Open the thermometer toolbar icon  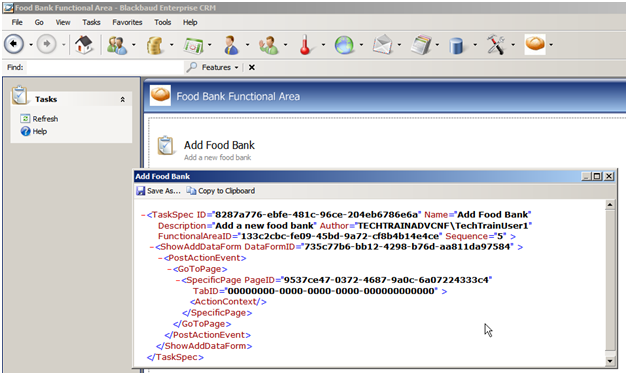[305, 44]
